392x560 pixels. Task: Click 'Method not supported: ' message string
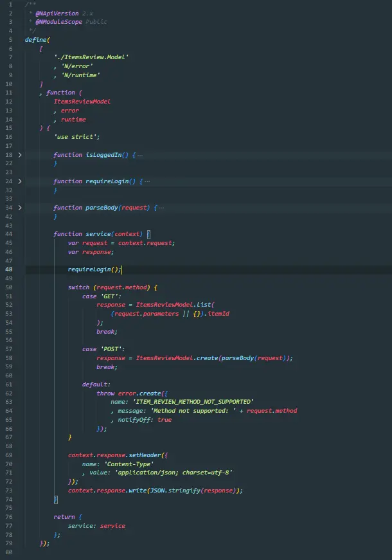(x=193, y=411)
